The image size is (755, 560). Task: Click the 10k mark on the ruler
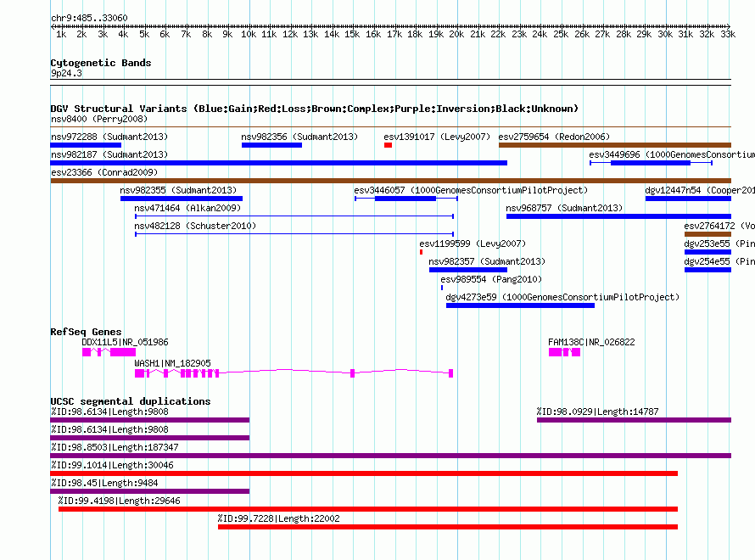coord(249,34)
